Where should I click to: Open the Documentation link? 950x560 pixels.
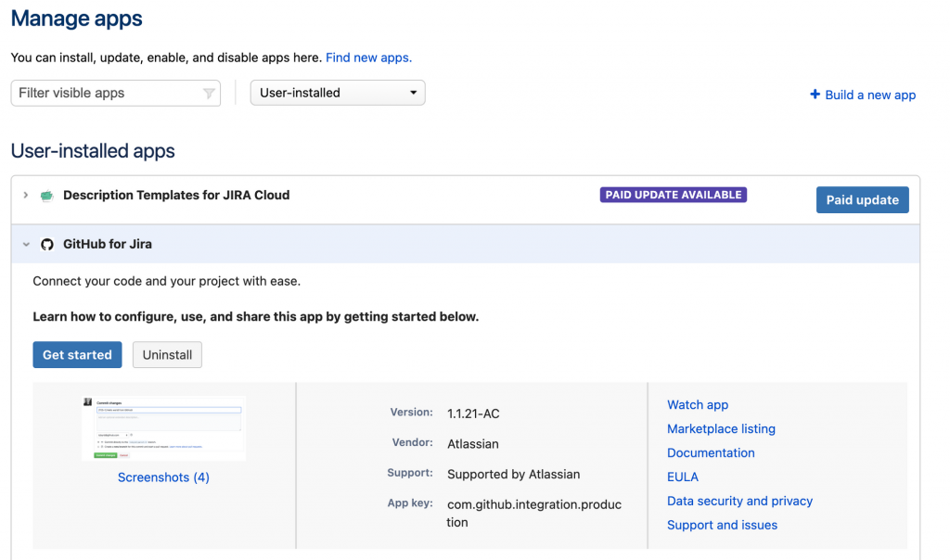tap(711, 453)
